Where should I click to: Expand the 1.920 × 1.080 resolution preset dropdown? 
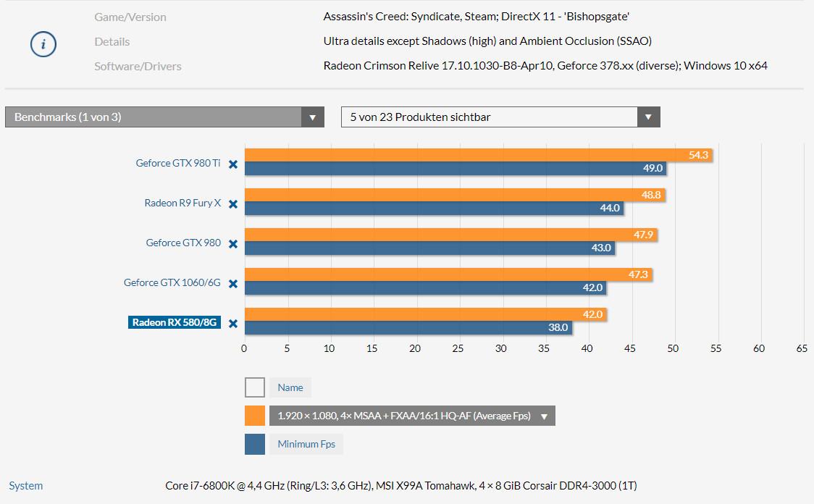click(412, 416)
